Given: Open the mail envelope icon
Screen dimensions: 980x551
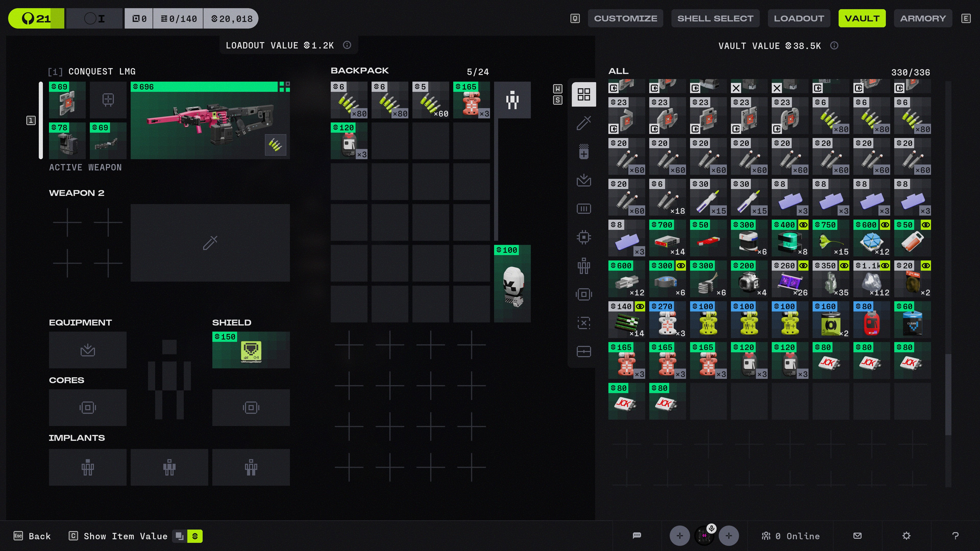Looking at the screenshot, I should pyautogui.click(x=857, y=536).
